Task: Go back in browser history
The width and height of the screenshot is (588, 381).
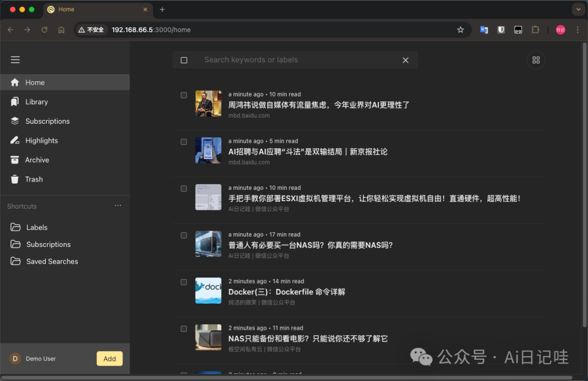Action: tap(10, 29)
